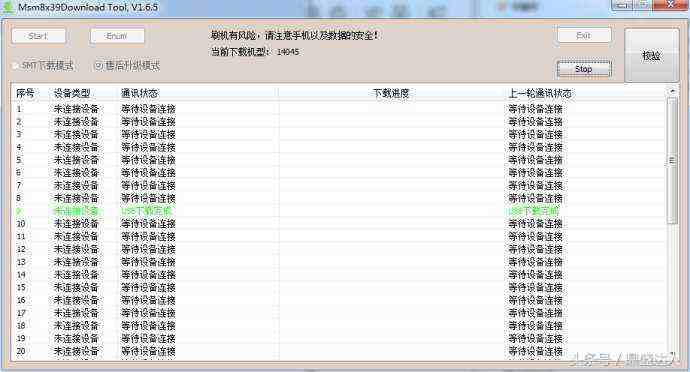The height and width of the screenshot is (372, 690).
Task: Click communication status cell in row 16
Action: (x=148, y=300)
